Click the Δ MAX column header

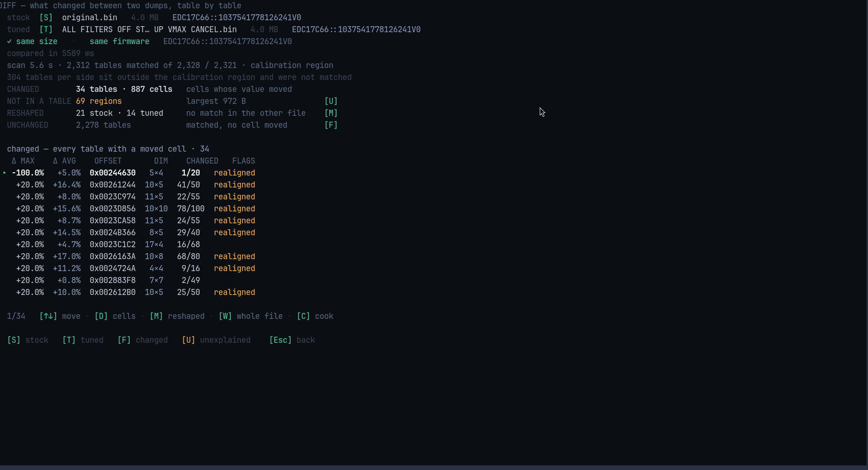(23, 161)
